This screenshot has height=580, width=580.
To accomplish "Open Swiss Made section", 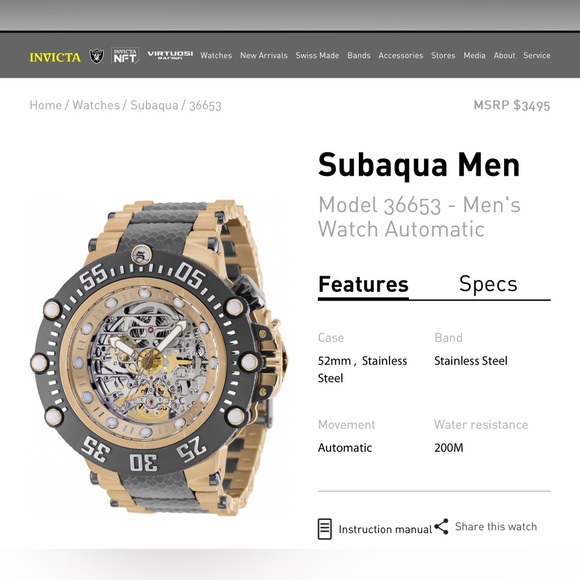I will pos(317,55).
